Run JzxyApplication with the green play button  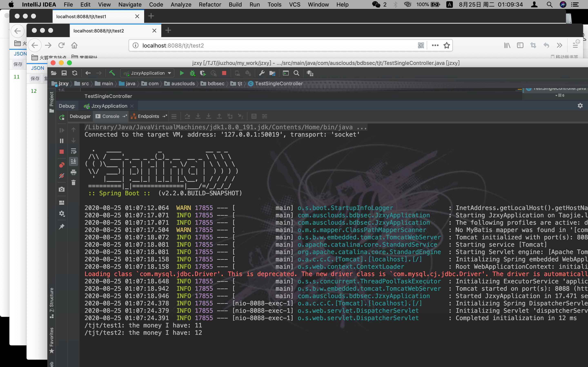(182, 73)
